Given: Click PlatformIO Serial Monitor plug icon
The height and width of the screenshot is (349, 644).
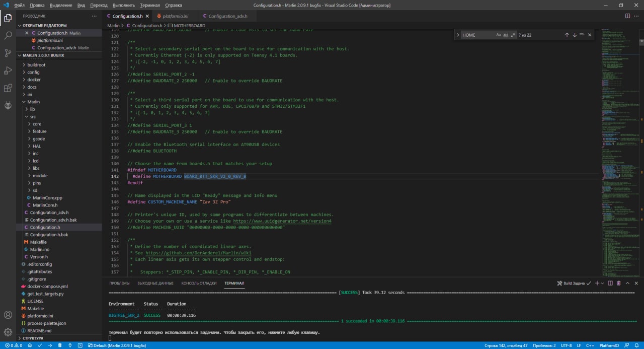Looking at the screenshot, I should [70, 345].
